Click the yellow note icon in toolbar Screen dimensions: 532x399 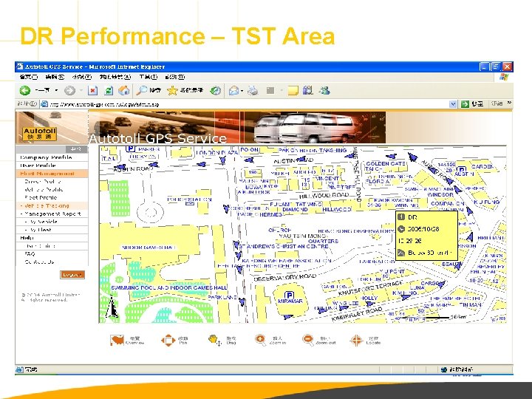click(x=293, y=91)
